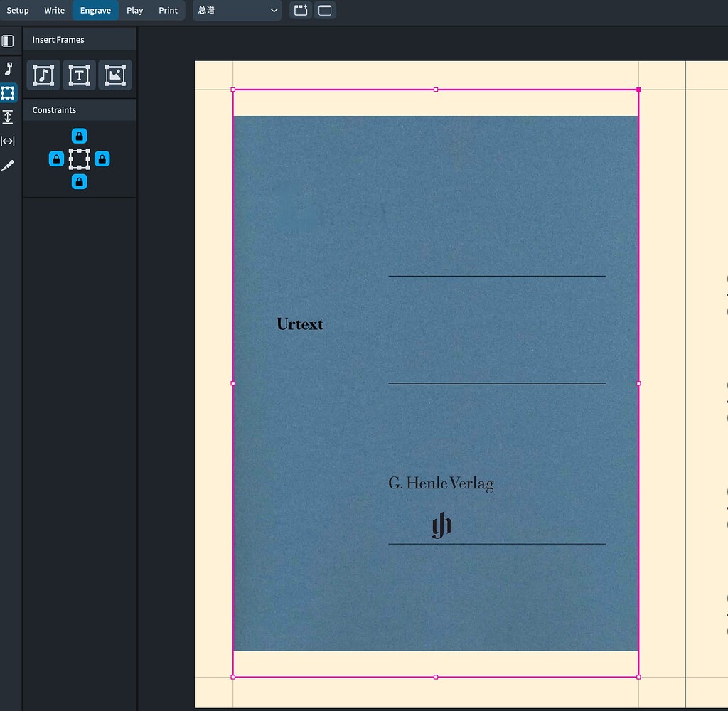The image size is (728, 711).
Task: Select the Frames tool in the toolbox
Action: (9, 92)
